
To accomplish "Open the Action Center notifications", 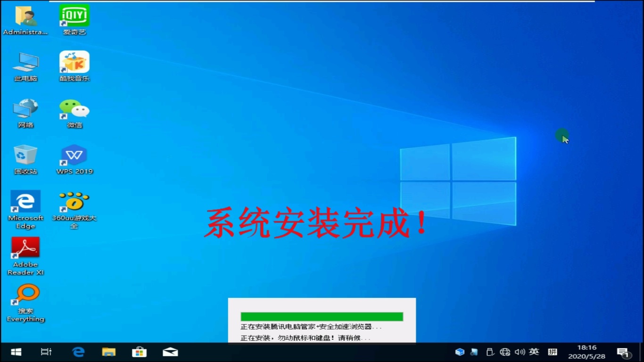I will point(623,352).
